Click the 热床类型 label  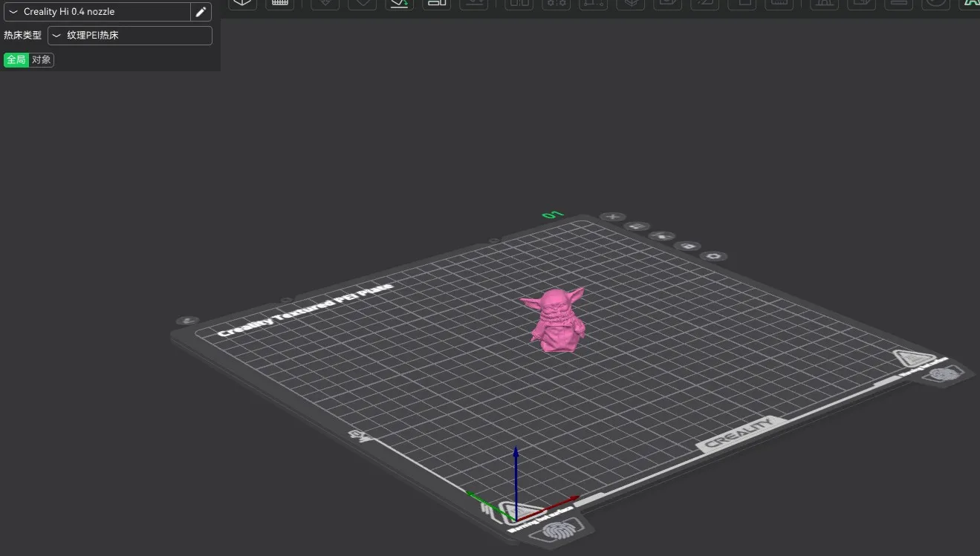pyautogui.click(x=22, y=36)
